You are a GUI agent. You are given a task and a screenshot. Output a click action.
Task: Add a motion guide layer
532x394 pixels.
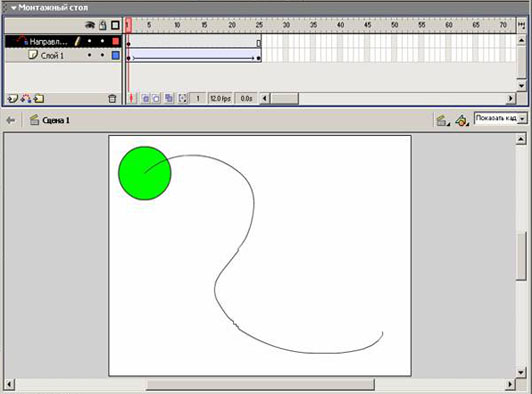tap(26, 99)
